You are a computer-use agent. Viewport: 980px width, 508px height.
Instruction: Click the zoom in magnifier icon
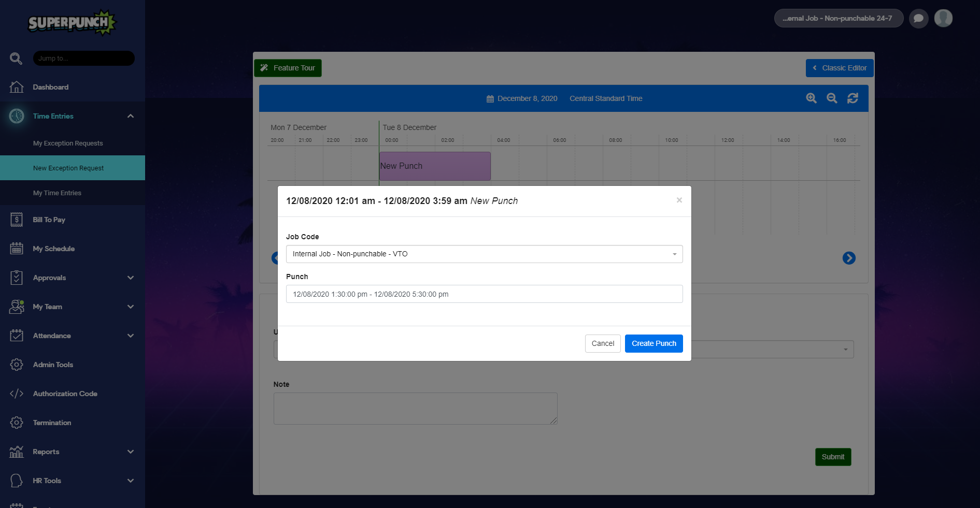click(811, 98)
